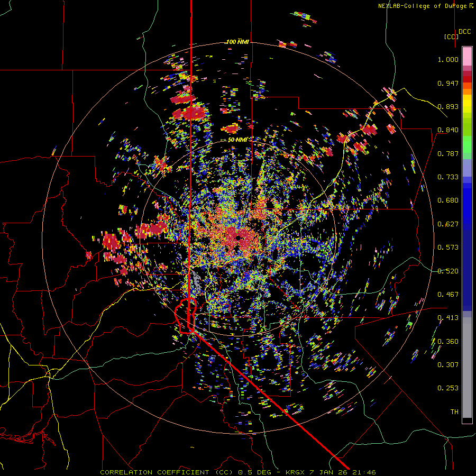The image size is (476, 476).
Task: Click the 0.893 value on the legend
Action: [x=448, y=106]
